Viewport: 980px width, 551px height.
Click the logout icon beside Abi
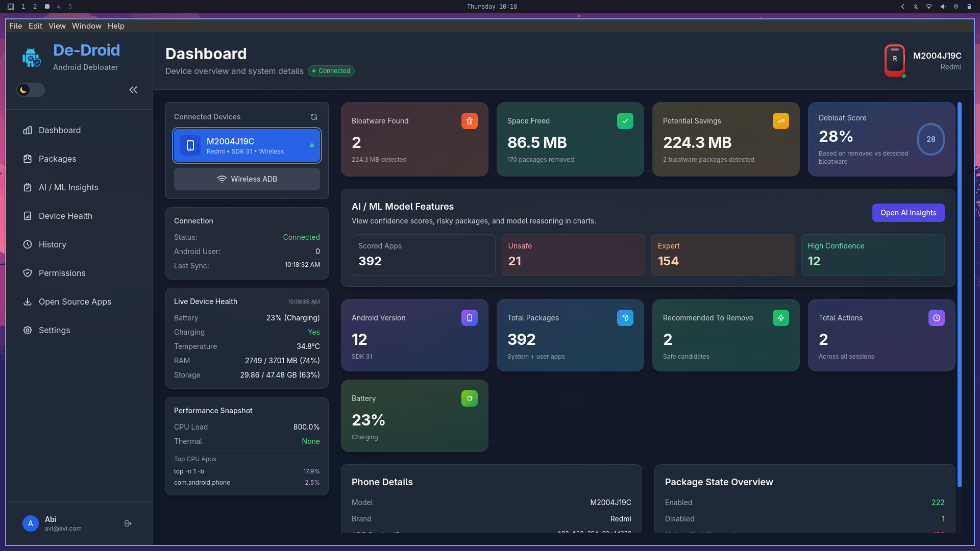(128, 523)
